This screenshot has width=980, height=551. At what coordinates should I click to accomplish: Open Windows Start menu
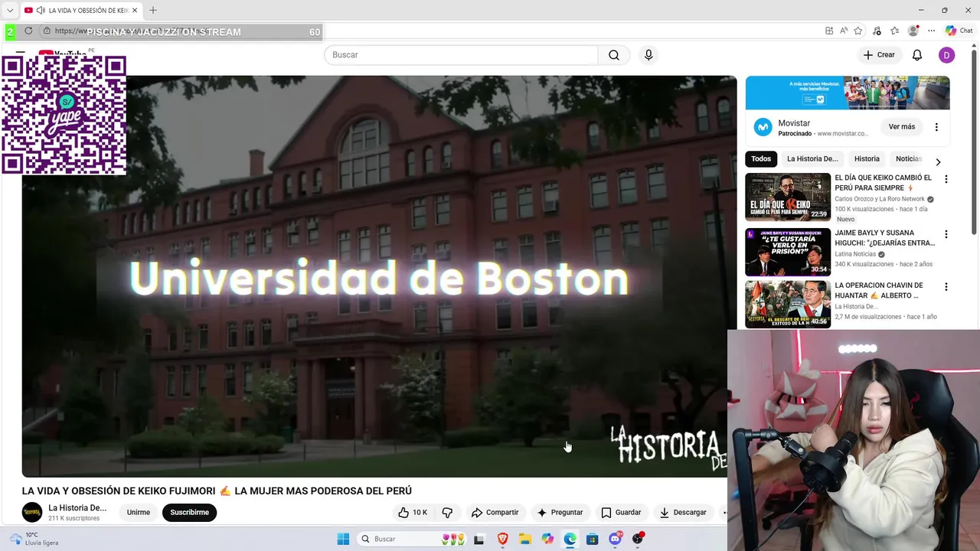tap(343, 539)
